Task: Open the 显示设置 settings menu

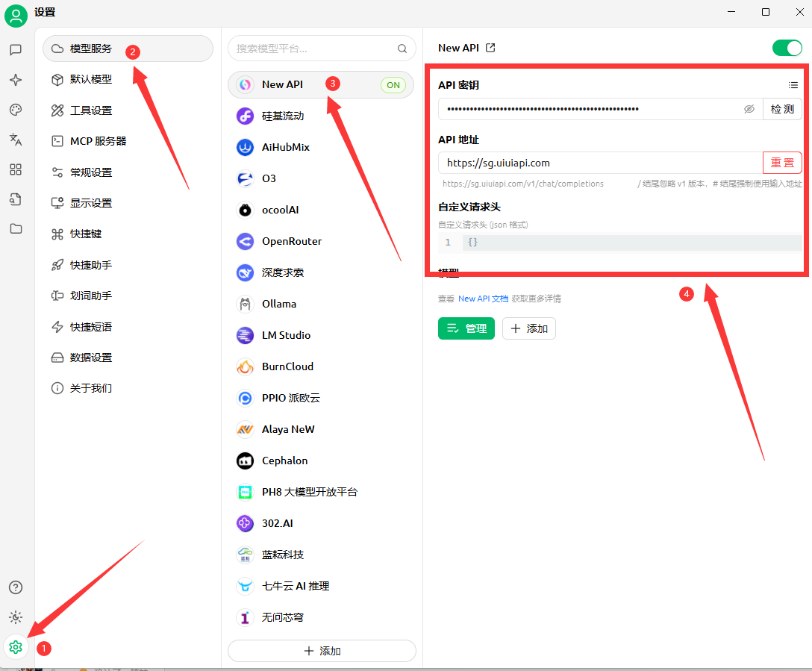Action: (x=128, y=203)
